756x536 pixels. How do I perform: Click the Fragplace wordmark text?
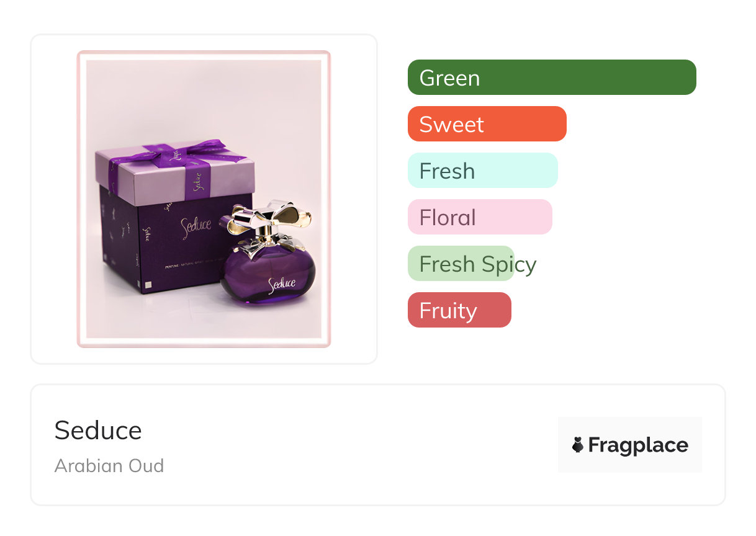638,445
